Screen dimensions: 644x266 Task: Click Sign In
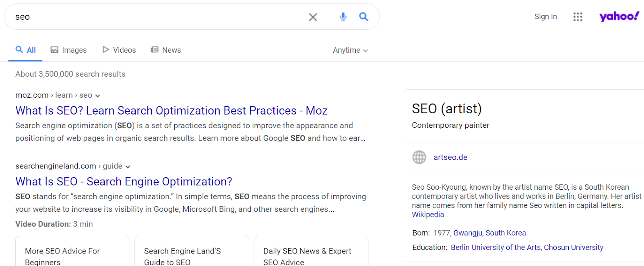pyautogui.click(x=545, y=16)
